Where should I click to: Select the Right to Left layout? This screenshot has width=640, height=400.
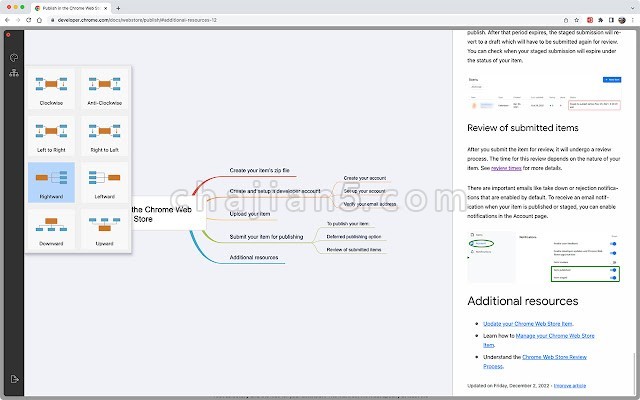(104, 136)
